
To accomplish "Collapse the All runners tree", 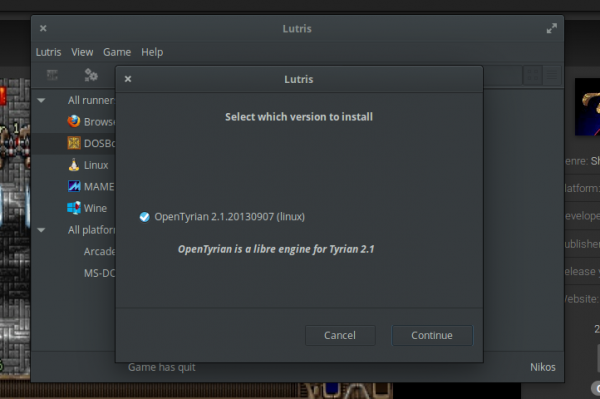I will 41,100.
